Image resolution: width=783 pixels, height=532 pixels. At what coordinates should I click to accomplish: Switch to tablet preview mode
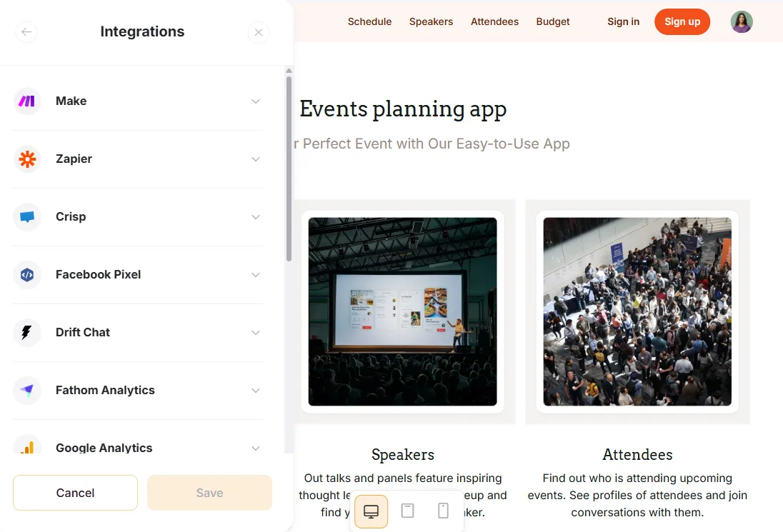(407, 511)
